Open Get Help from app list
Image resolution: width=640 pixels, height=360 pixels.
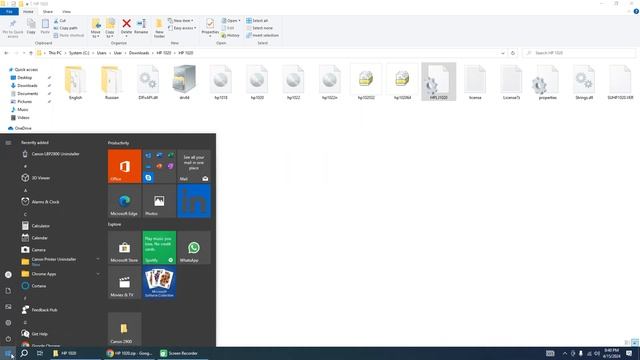[40, 334]
